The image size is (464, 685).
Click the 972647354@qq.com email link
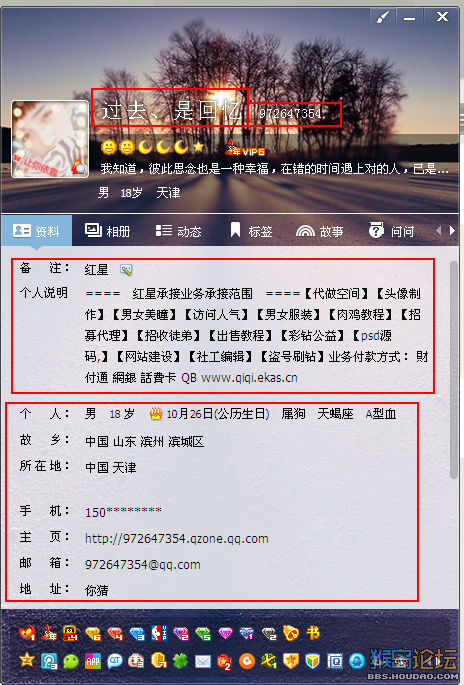142,564
